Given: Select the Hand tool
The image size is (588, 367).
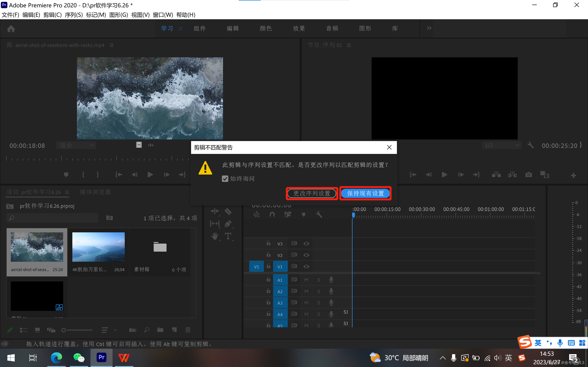Looking at the screenshot, I should pyautogui.click(x=215, y=236).
